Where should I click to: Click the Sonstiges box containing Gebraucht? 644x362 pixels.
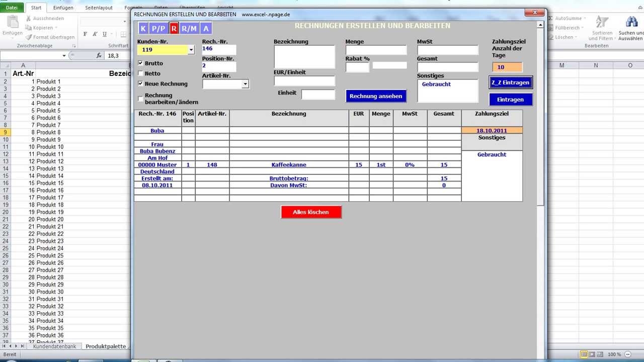[448, 91]
